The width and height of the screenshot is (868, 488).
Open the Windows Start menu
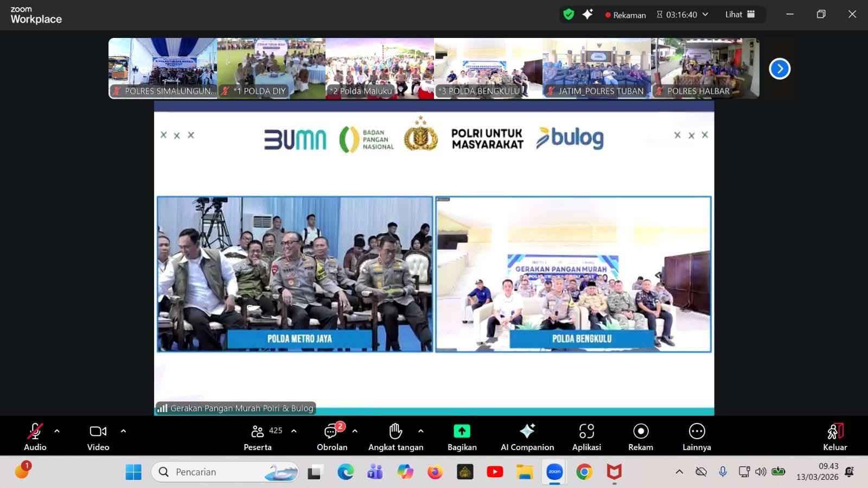coord(133,472)
